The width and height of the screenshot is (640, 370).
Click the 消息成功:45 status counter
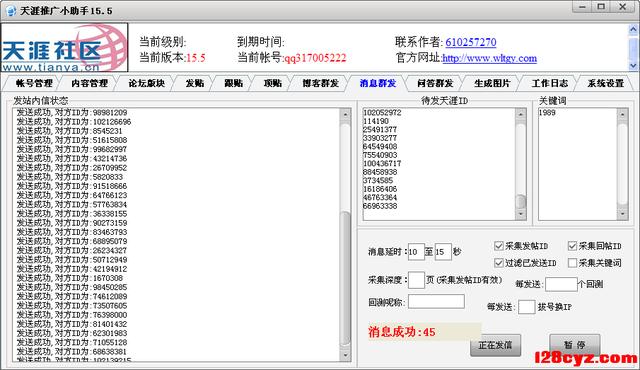click(402, 332)
